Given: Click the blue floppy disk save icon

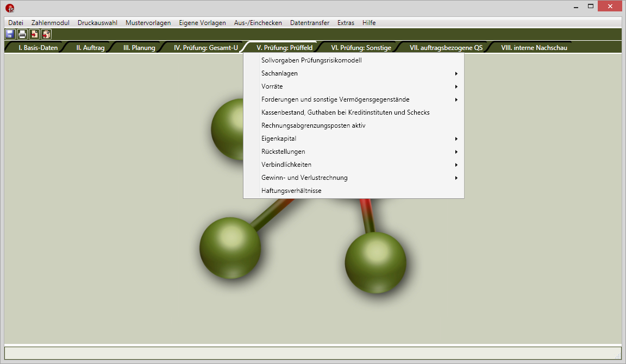Looking at the screenshot, I should click(x=10, y=34).
